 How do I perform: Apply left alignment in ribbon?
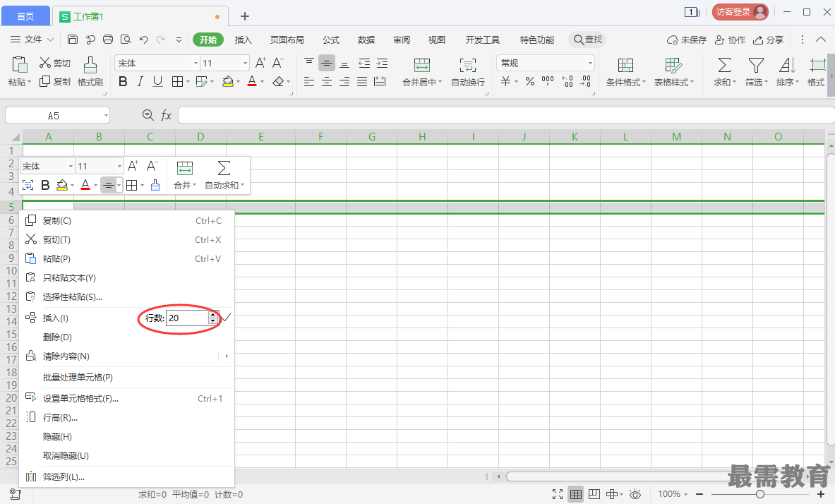click(309, 81)
